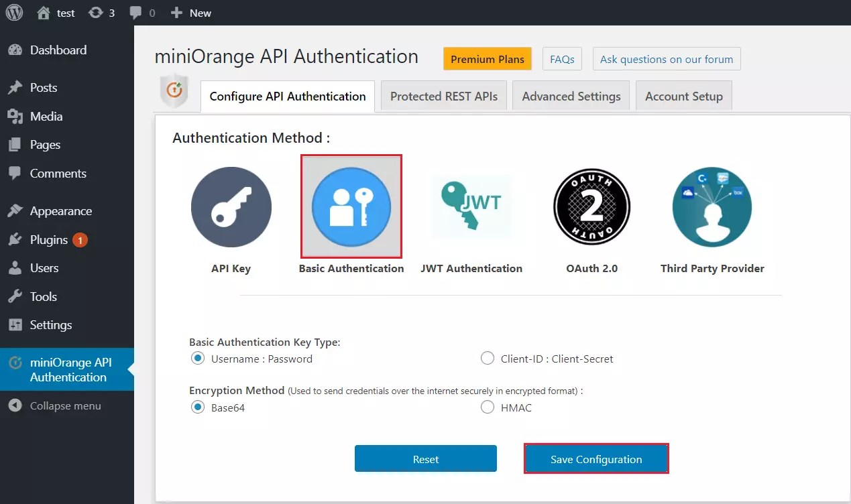Click the Plugins plug icon
The height and width of the screenshot is (504, 851).
15,240
